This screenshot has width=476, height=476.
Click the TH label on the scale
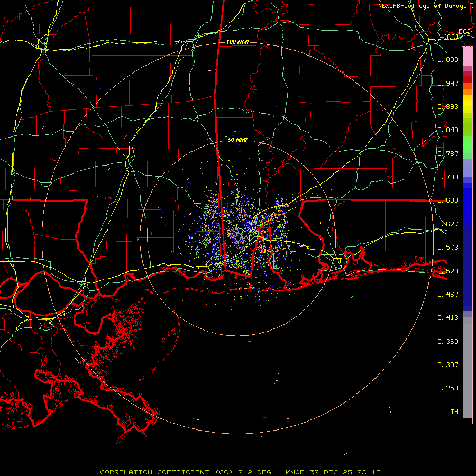tap(454, 412)
